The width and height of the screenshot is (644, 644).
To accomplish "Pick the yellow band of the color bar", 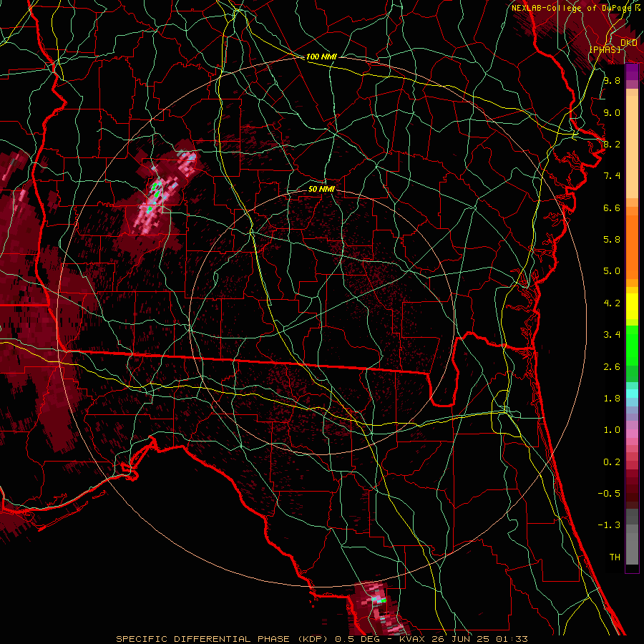I will [632, 306].
